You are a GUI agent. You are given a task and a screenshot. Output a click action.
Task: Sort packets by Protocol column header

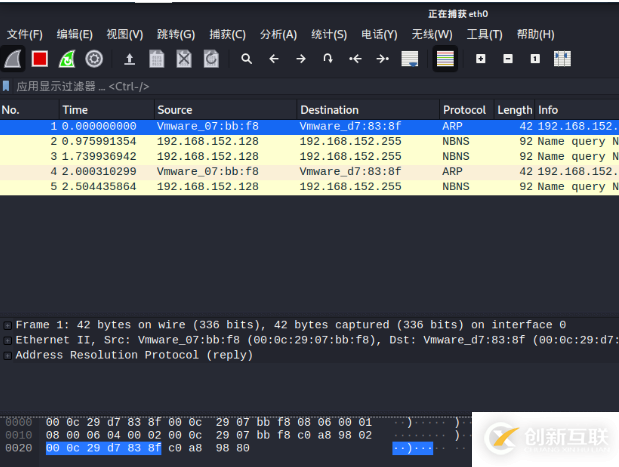coord(464,110)
